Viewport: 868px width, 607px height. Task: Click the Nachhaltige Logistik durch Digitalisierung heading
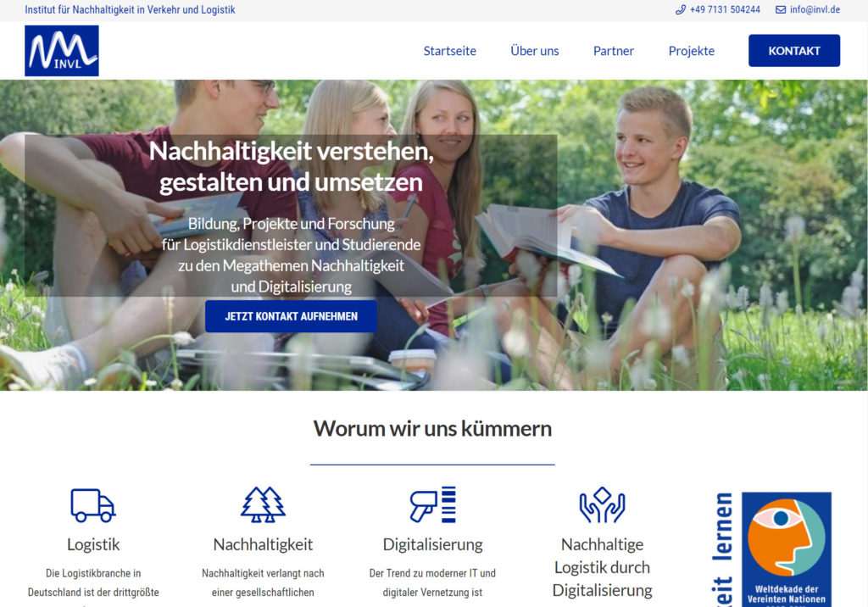click(603, 567)
